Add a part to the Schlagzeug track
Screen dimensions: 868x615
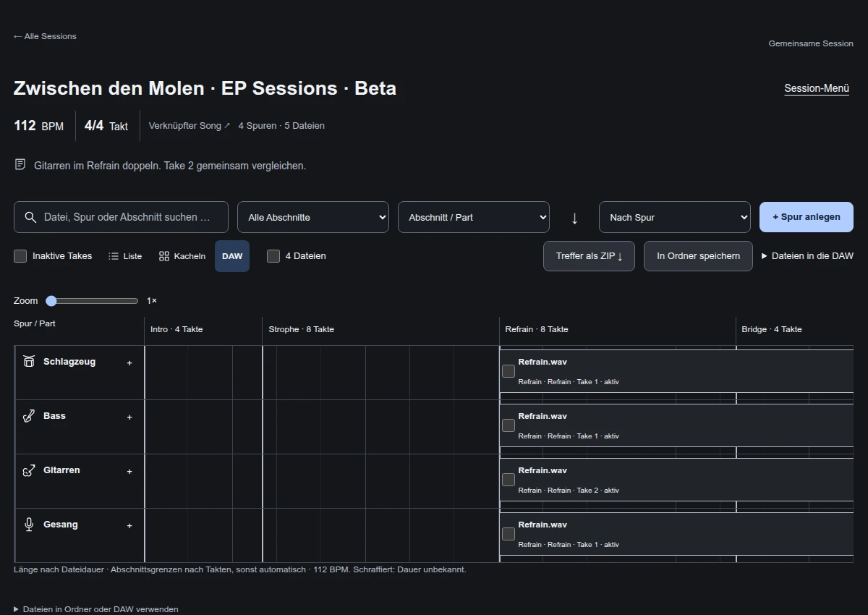(129, 363)
